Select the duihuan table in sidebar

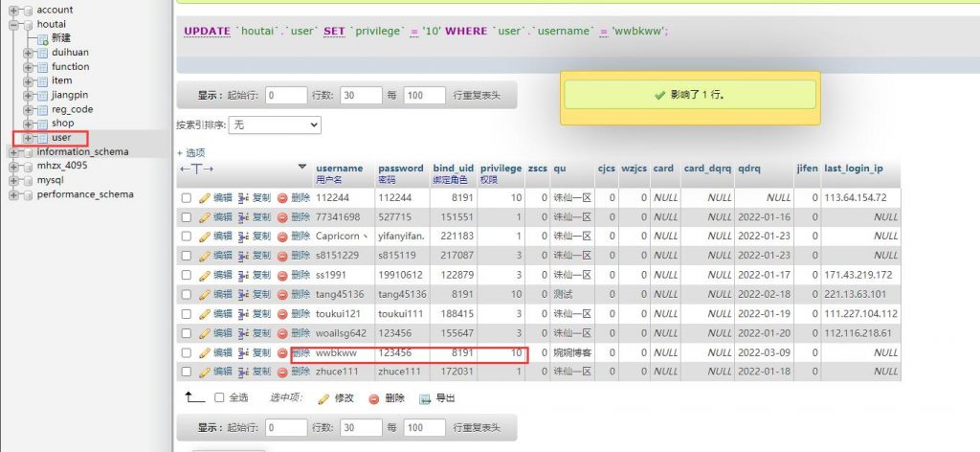click(x=70, y=53)
